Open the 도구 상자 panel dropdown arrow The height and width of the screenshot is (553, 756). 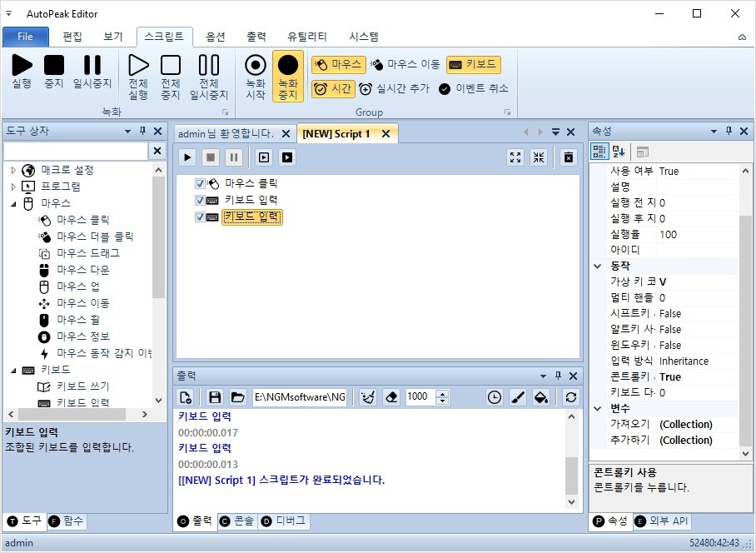tap(127, 131)
